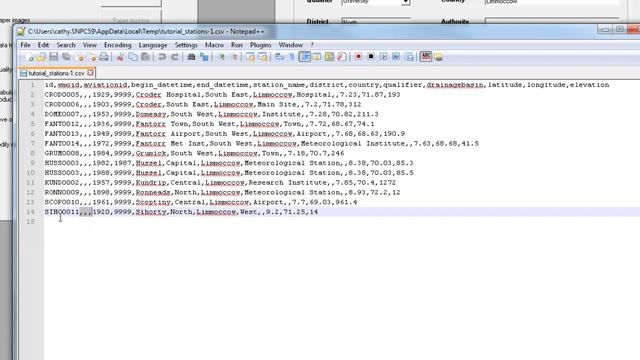Click the Open file toolbar icon
The width and height of the screenshot is (640, 360).
pos(41,57)
